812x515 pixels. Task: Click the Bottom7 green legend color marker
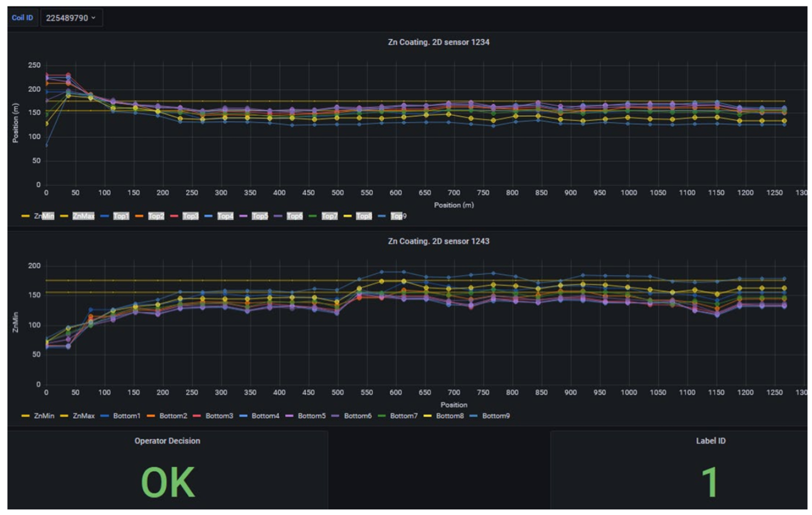(x=381, y=416)
